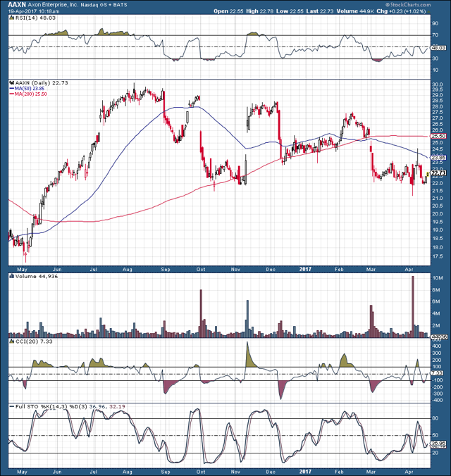This screenshot has height=476, width=451.
Task: Click the November volume spike bar
Action: (247, 318)
